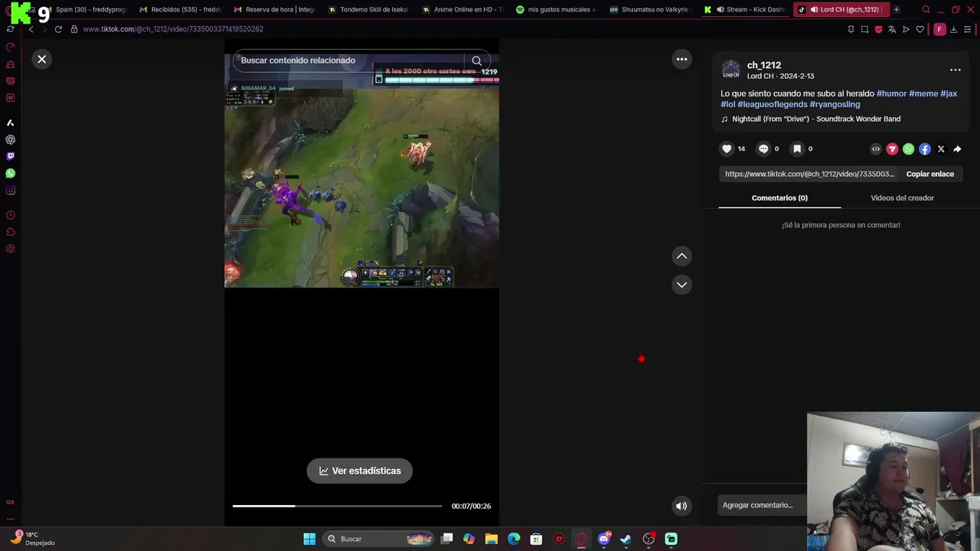Open a new browser tab with plus

point(897,9)
